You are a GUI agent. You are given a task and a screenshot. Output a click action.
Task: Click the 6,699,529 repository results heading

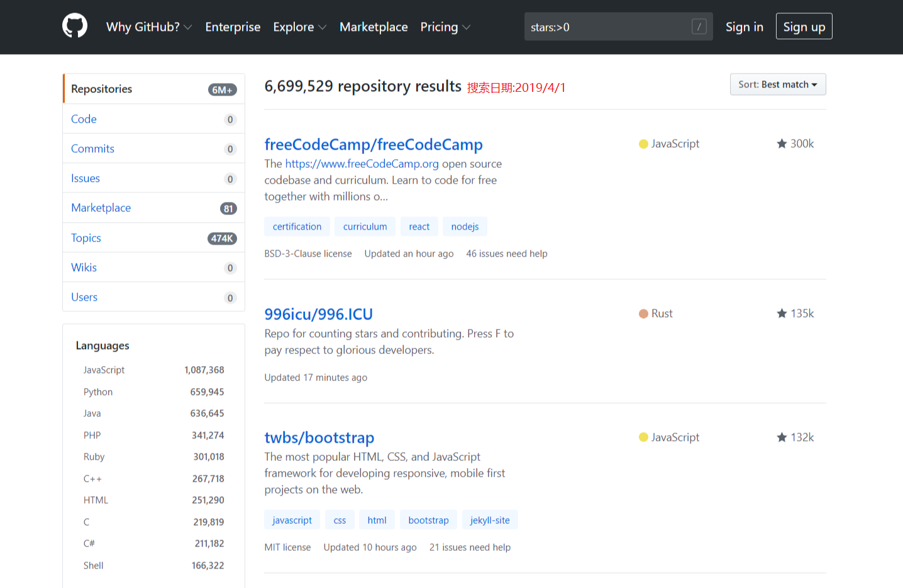tap(363, 86)
